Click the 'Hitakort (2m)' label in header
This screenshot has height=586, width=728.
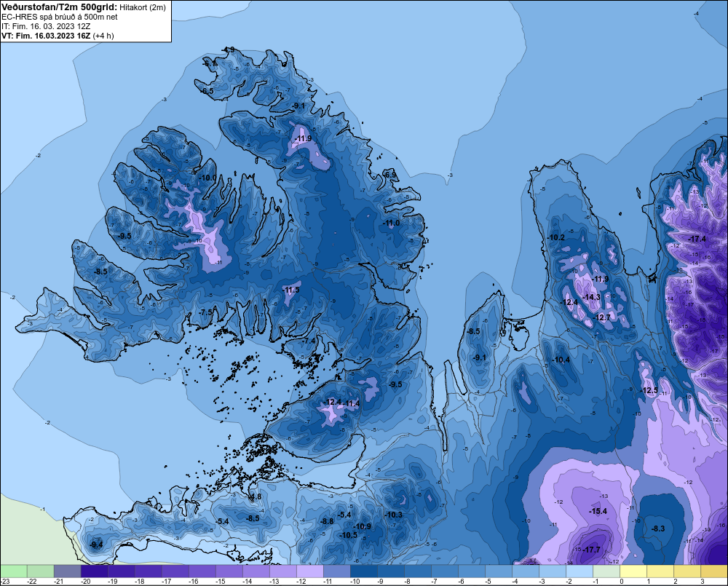[x=143, y=7]
